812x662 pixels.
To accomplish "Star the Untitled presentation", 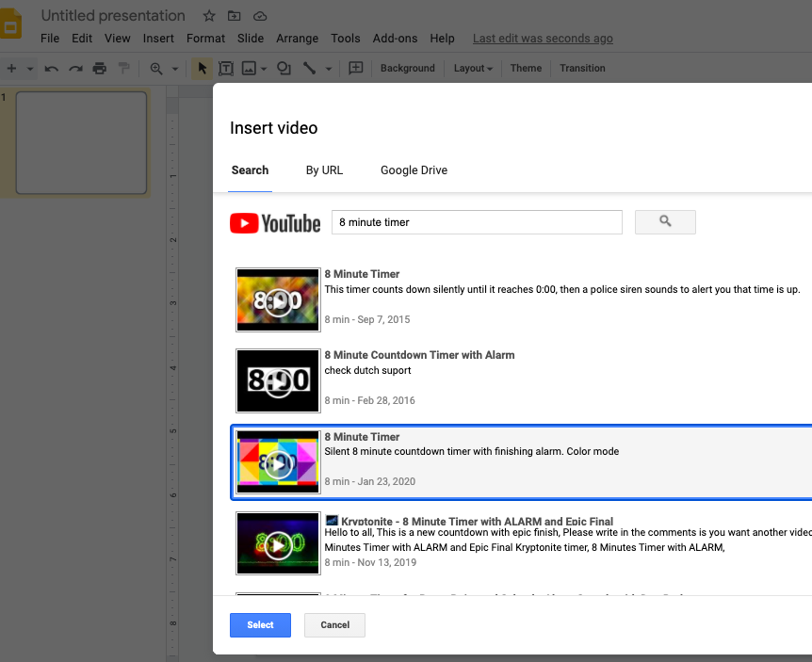I will (x=209, y=16).
